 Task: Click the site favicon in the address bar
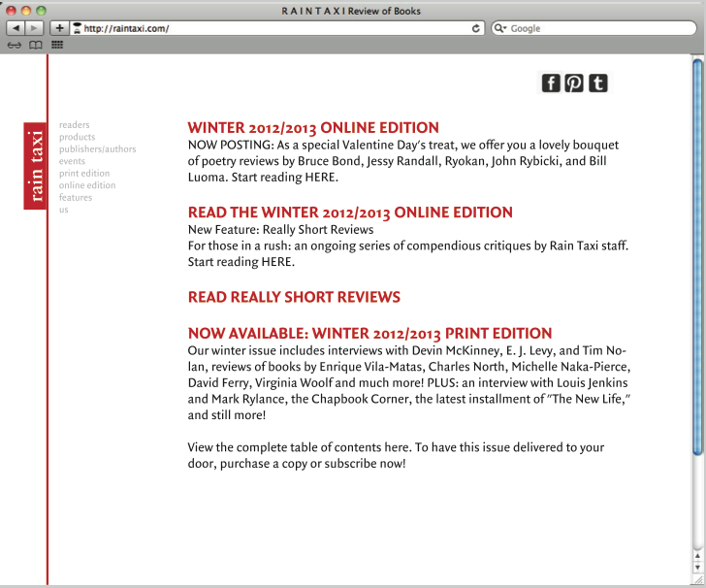point(78,28)
